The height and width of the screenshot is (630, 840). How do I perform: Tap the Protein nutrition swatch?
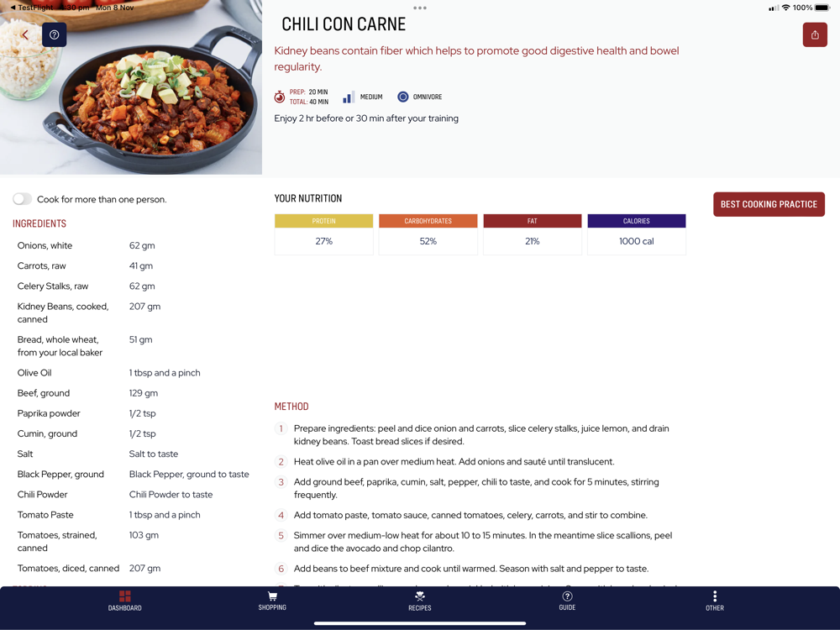point(323,221)
